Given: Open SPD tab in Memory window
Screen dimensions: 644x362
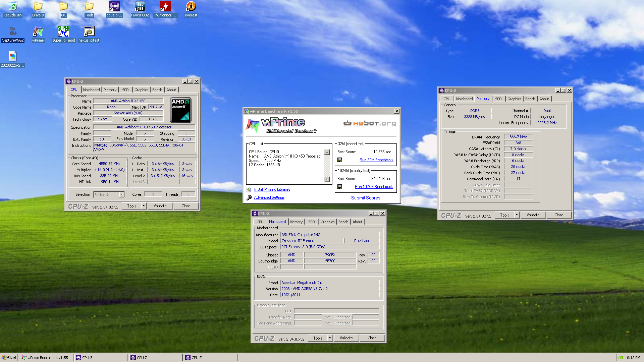Looking at the screenshot, I should [498, 99].
